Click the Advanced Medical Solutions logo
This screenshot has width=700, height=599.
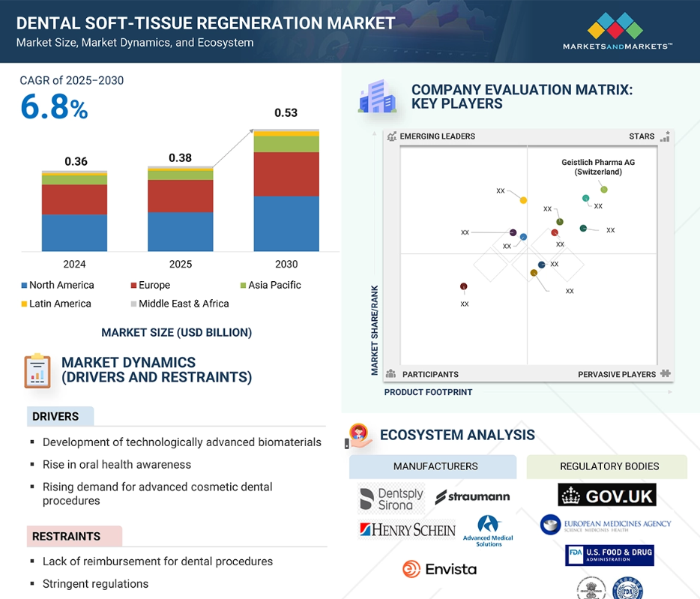[488, 531]
